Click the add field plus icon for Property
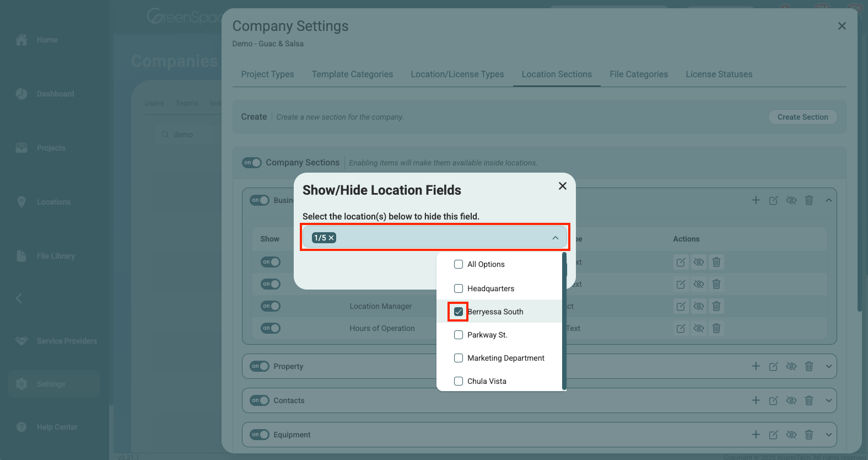868x460 pixels. (756, 366)
